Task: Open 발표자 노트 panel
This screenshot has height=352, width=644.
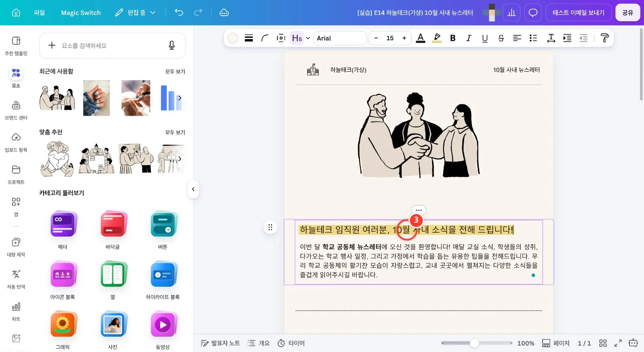Action: point(220,343)
